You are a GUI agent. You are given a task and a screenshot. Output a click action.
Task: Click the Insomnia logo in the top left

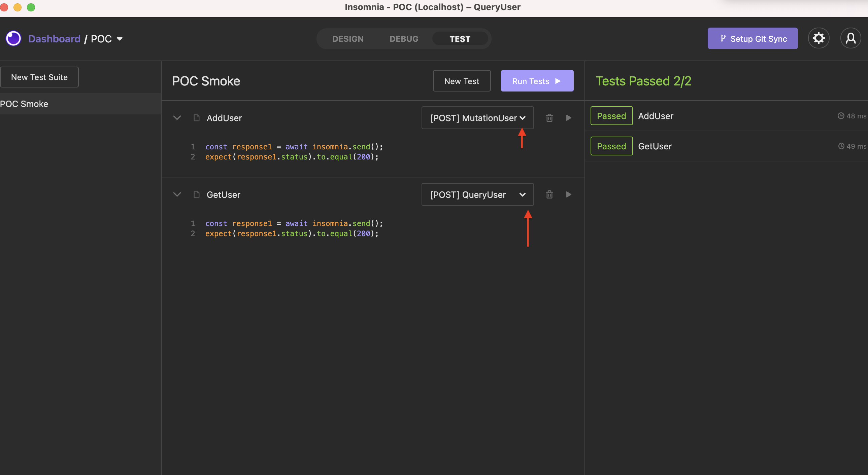tap(13, 38)
